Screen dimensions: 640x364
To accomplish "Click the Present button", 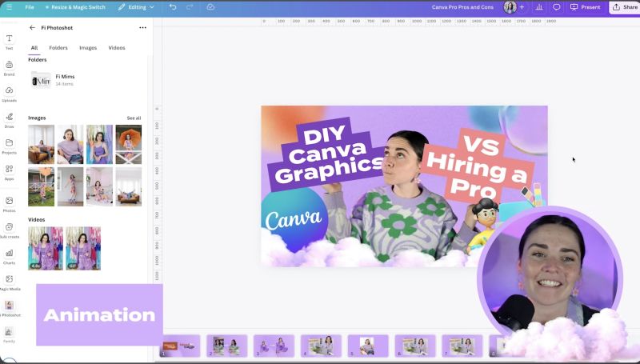I will point(586,7).
